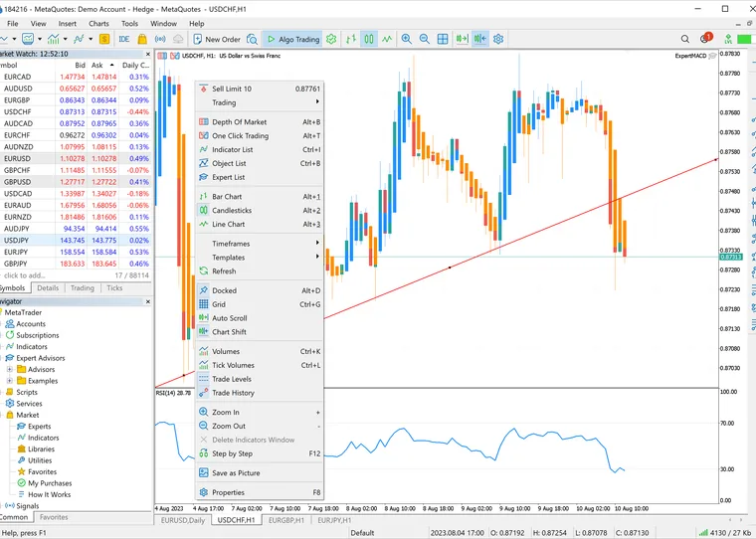Click the tile windows grid toolbar icon
Viewport: 756px width, 539px height.
pos(442,39)
